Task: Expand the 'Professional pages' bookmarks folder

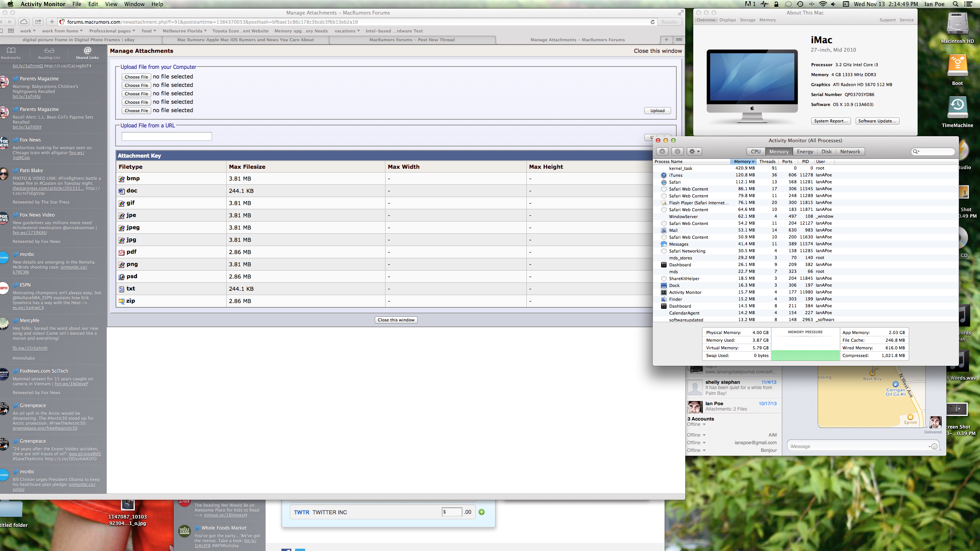Action: [112, 31]
